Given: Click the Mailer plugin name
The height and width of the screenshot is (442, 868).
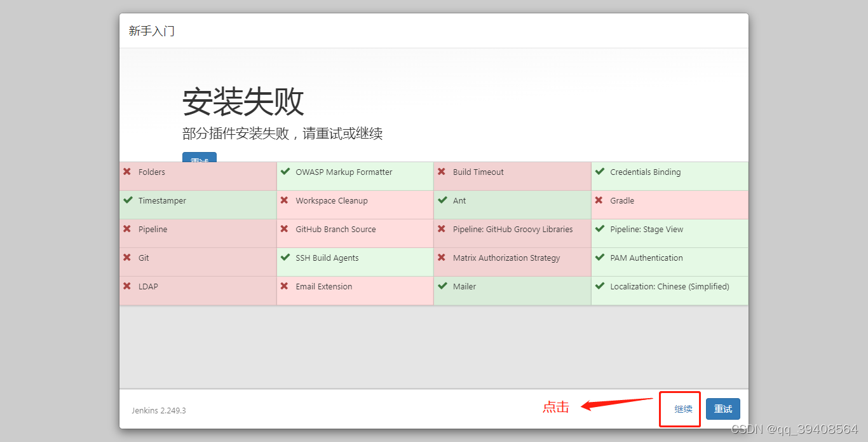Looking at the screenshot, I should [x=465, y=287].
